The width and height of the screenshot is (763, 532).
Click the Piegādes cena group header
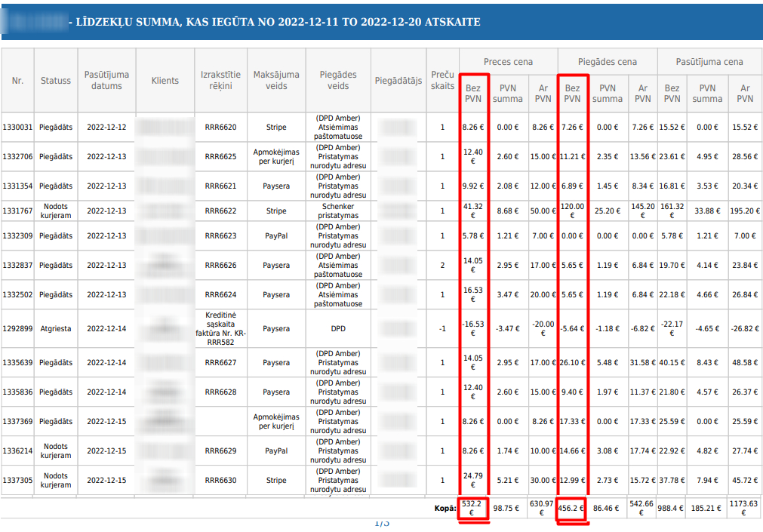coord(608,62)
